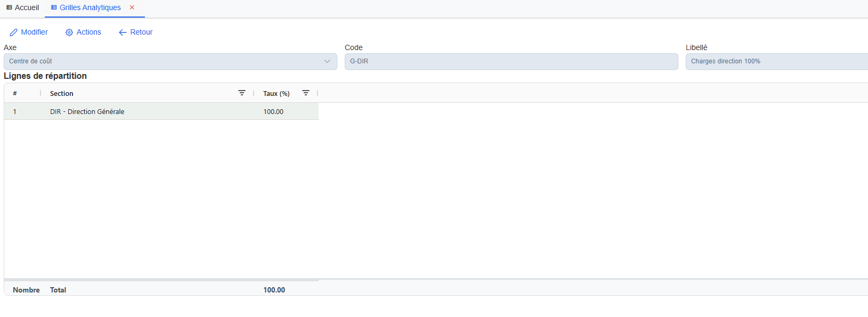Click the gear icon beside Actions
This screenshot has width=868, height=317.
[69, 32]
